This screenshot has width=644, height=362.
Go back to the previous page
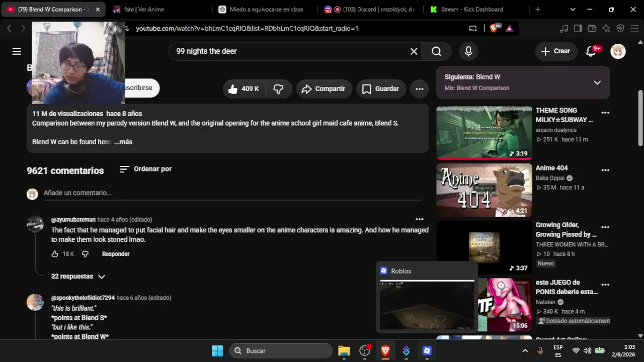pos(9,29)
